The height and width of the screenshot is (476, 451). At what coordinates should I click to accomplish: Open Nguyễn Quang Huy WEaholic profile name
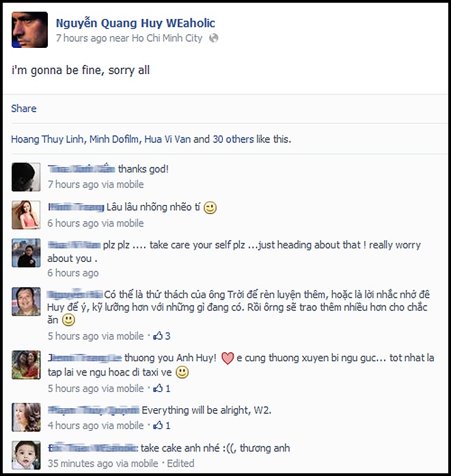(135, 23)
